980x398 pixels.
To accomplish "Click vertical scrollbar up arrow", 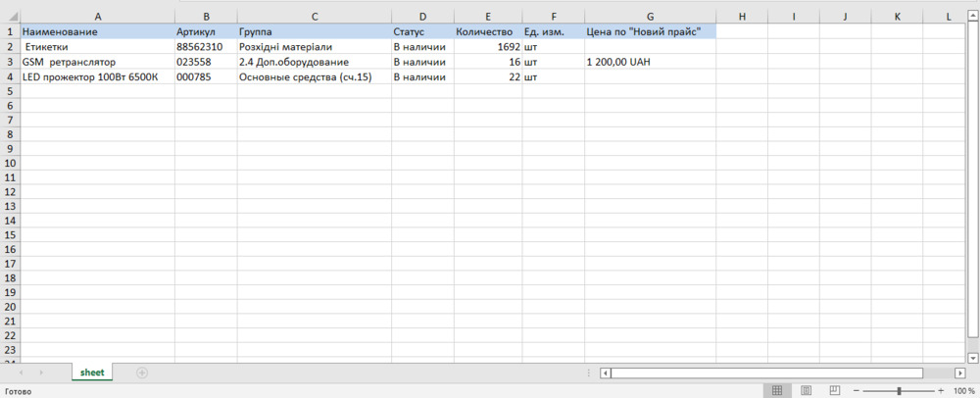I will pos(973,17).
